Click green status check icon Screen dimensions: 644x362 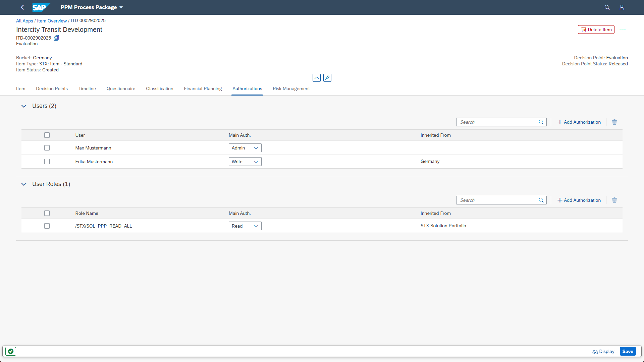(x=11, y=351)
